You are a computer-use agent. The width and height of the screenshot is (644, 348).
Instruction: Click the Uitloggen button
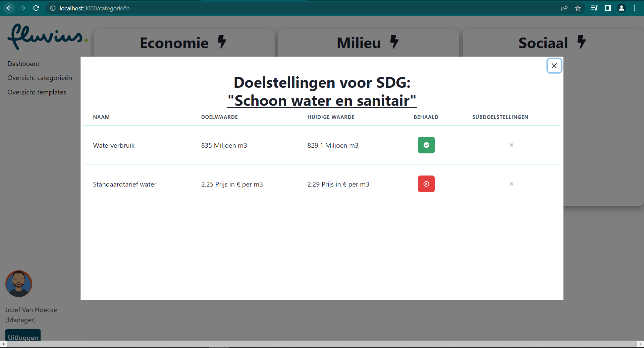23,337
